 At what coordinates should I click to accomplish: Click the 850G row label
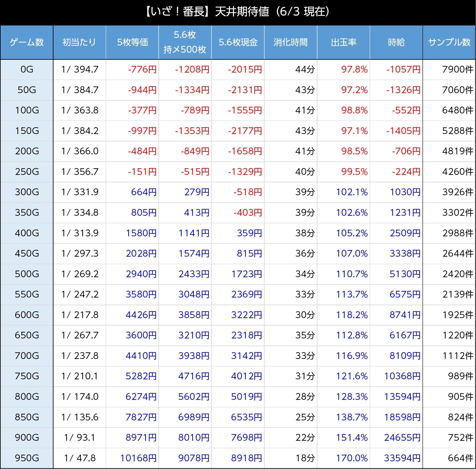tap(27, 417)
